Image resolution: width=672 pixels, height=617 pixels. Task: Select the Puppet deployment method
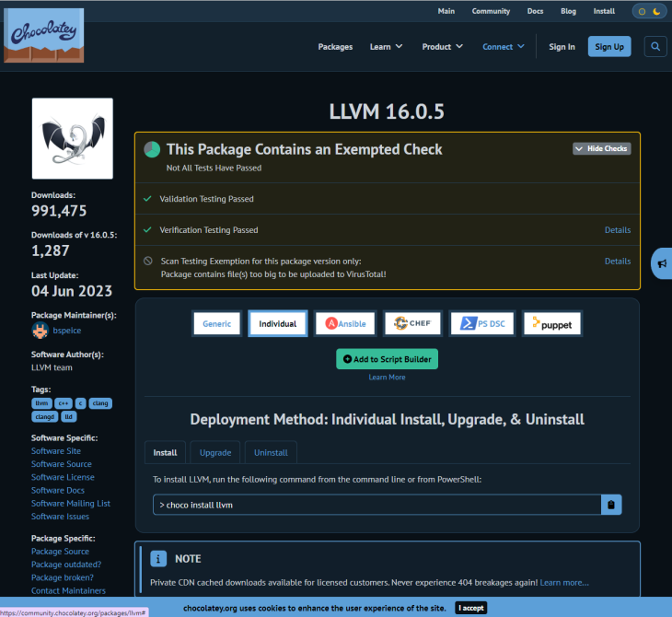[x=552, y=323]
